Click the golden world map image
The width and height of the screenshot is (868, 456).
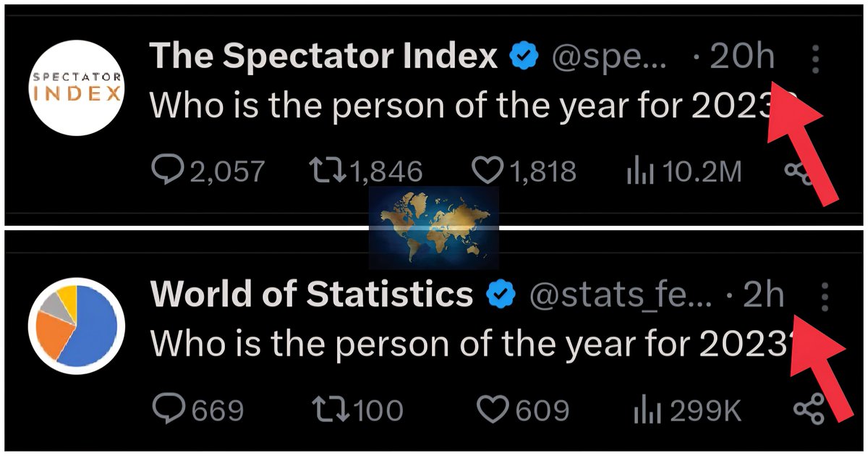(x=433, y=227)
